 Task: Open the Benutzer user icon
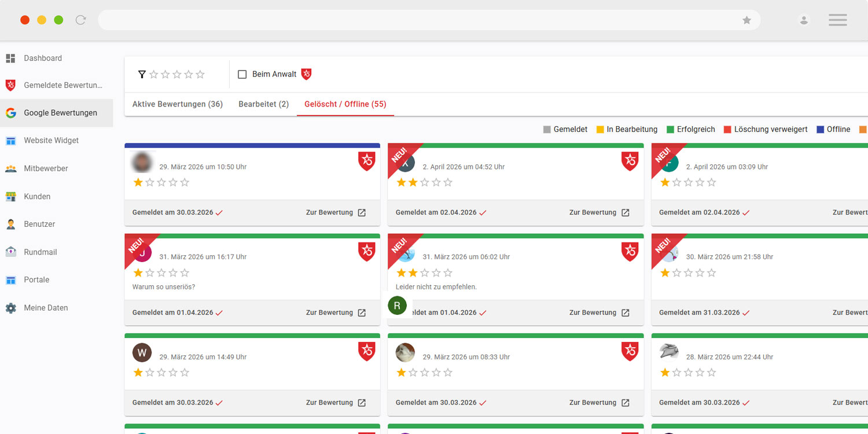[x=10, y=224]
